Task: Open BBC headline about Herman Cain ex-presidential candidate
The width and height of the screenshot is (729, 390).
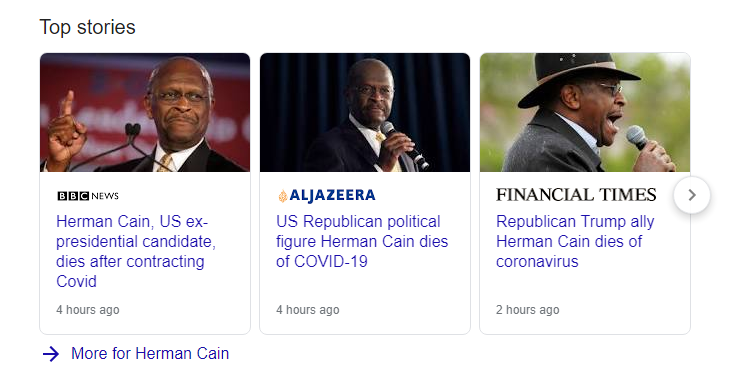Action: (x=136, y=251)
